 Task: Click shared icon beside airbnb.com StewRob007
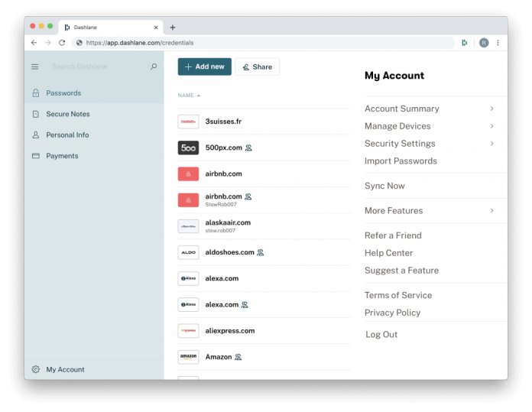coord(248,196)
